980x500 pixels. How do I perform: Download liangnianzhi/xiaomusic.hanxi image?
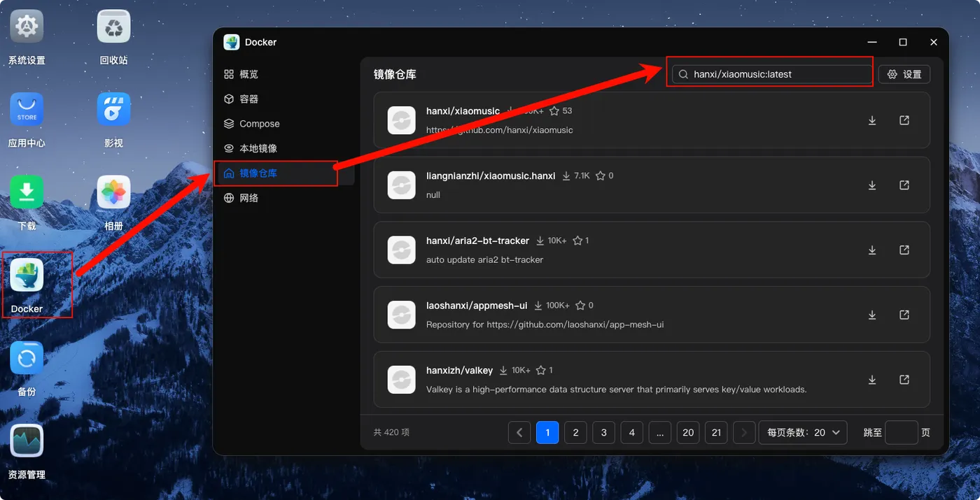(872, 185)
